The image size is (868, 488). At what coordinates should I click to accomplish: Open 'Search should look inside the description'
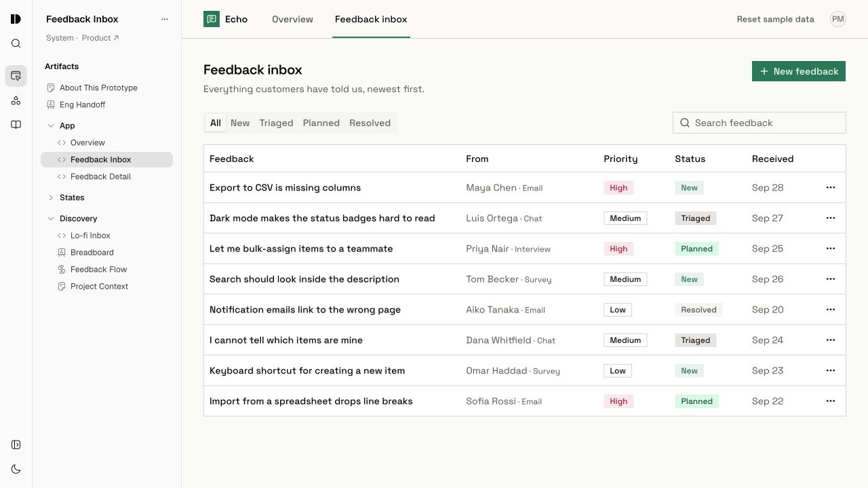pos(304,279)
